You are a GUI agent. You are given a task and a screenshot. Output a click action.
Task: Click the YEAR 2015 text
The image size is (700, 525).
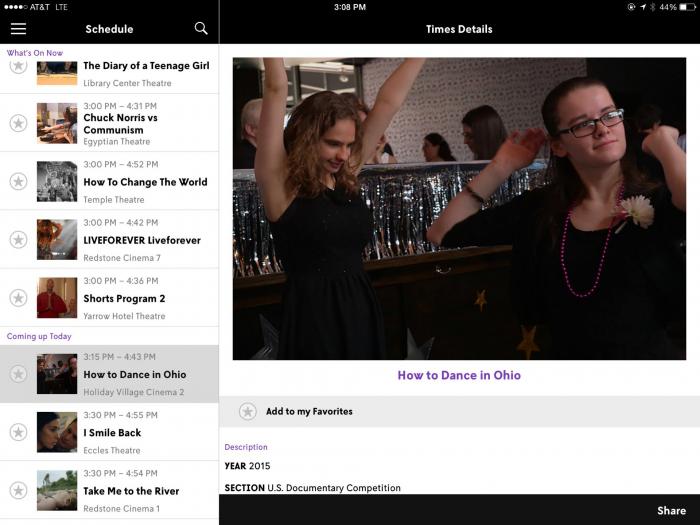click(x=247, y=466)
